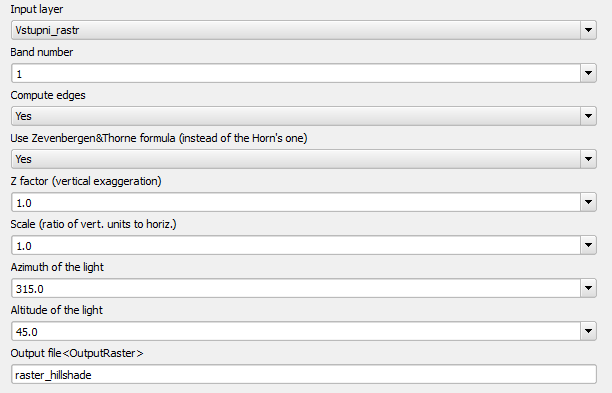Expand the Altitude of the light dropdown arrow
The width and height of the screenshot is (612, 393).
tap(588, 331)
